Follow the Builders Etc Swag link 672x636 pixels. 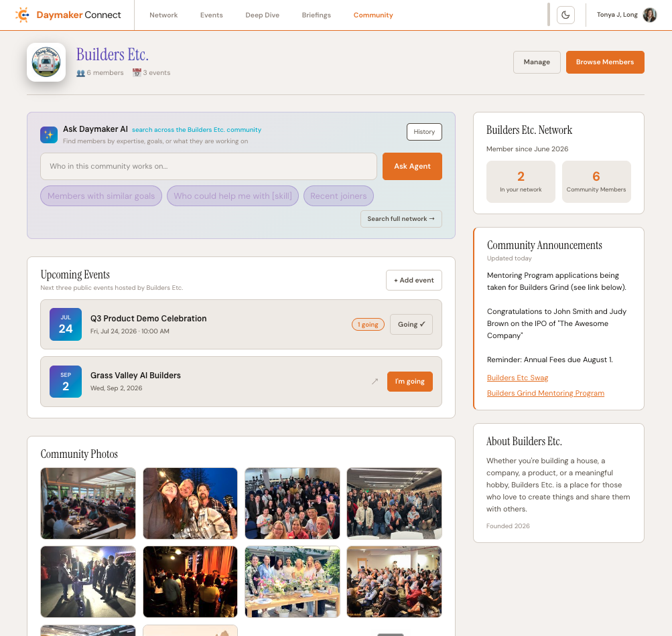coord(517,378)
